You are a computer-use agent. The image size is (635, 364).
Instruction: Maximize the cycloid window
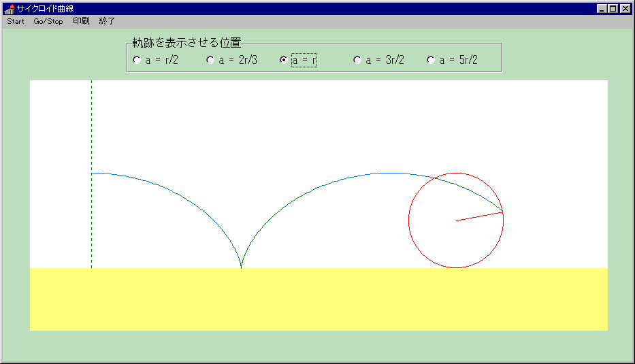[x=613, y=9]
